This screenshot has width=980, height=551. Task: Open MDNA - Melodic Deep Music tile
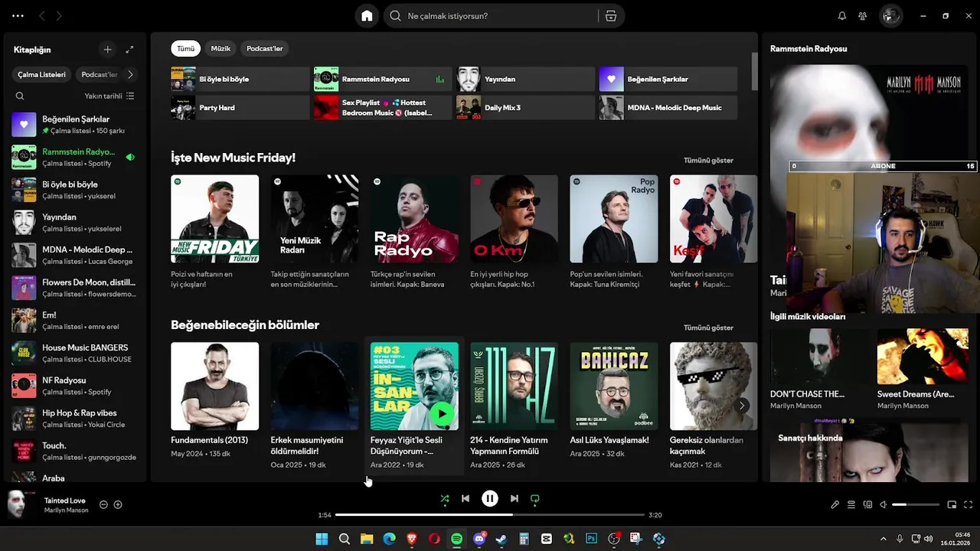[x=668, y=107]
